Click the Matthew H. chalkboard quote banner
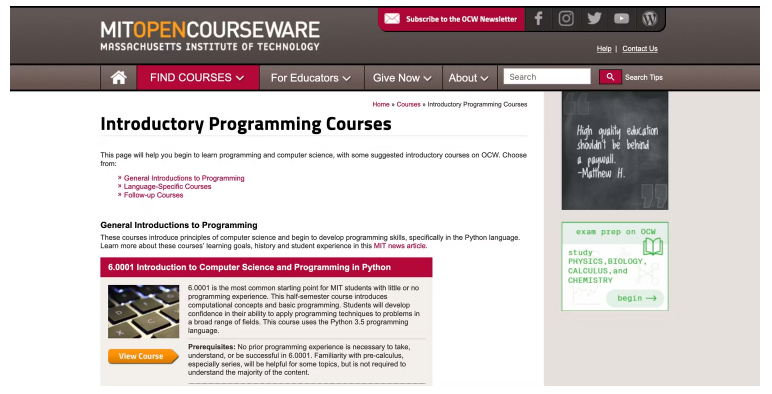The image size is (772, 394). [615, 151]
